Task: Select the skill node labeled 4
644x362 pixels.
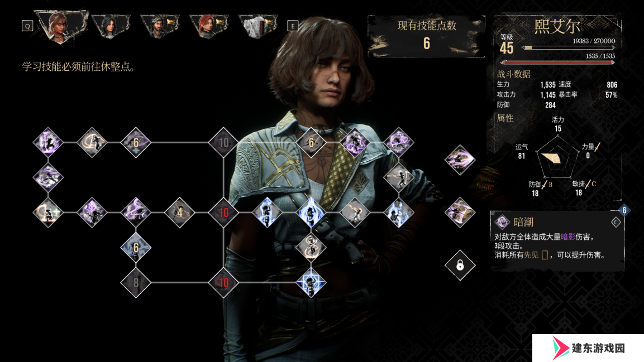Action: (x=179, y=213)
